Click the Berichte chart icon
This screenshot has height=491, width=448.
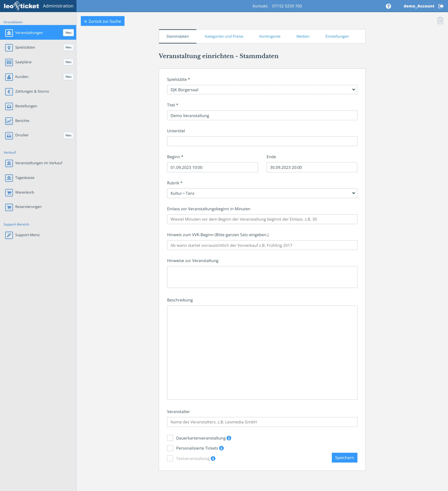(x=9, y=121)
